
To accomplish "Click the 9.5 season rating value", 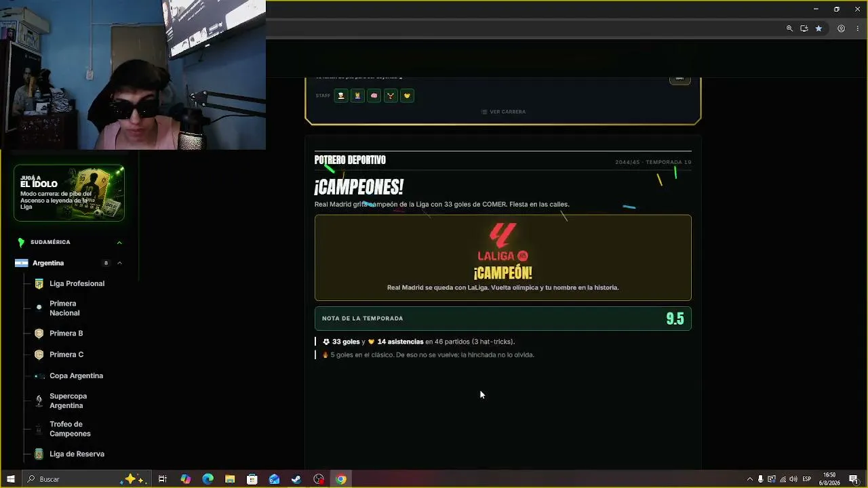I will click(675, 319).
